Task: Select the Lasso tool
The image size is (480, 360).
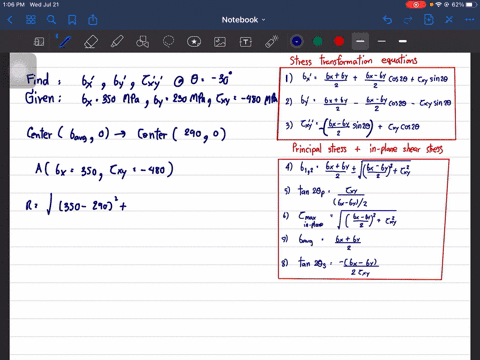Action: tap(168, 42)
